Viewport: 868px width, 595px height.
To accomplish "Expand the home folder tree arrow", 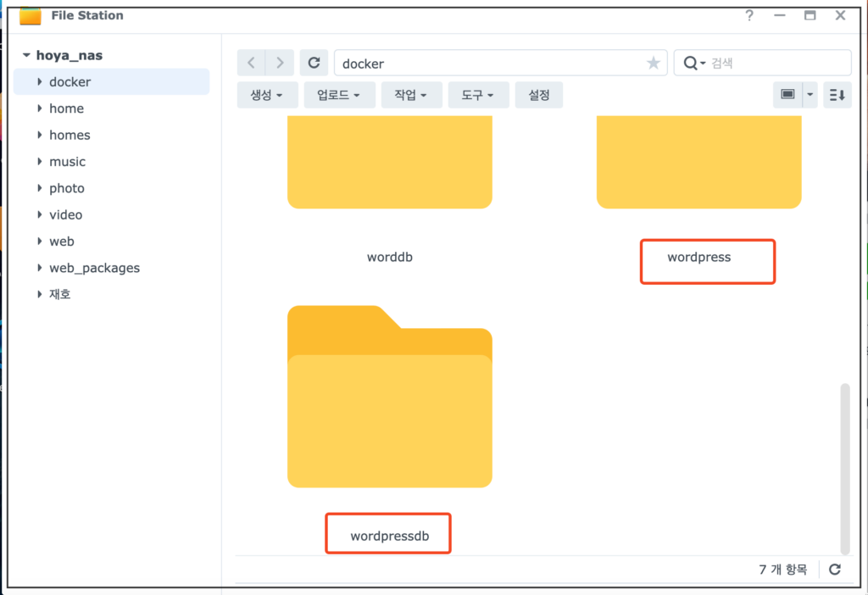I will click(39, 108).
